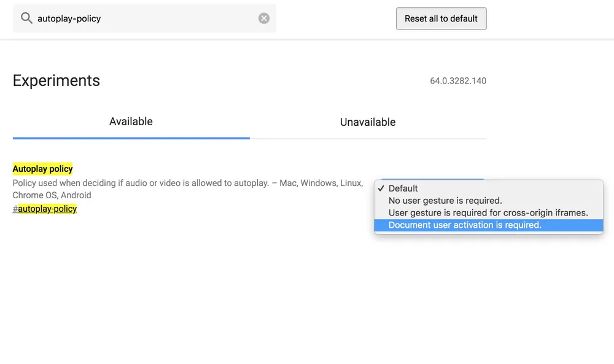Dismiss the dropdown by clicking the empty page area

[x=246, y=295]
